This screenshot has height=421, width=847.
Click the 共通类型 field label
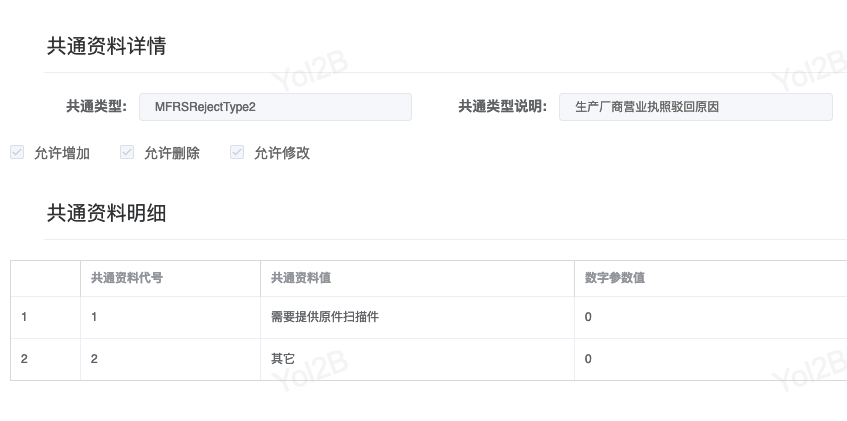[x=96, y=107]
